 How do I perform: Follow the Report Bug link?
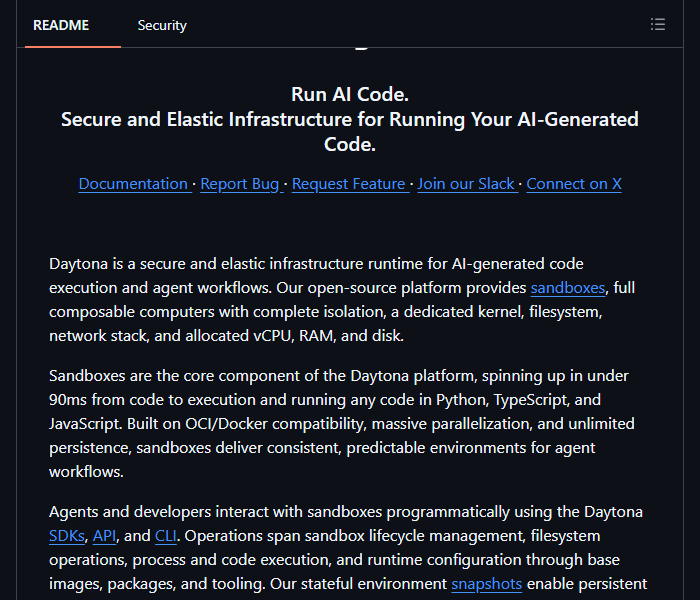(240, 183)
